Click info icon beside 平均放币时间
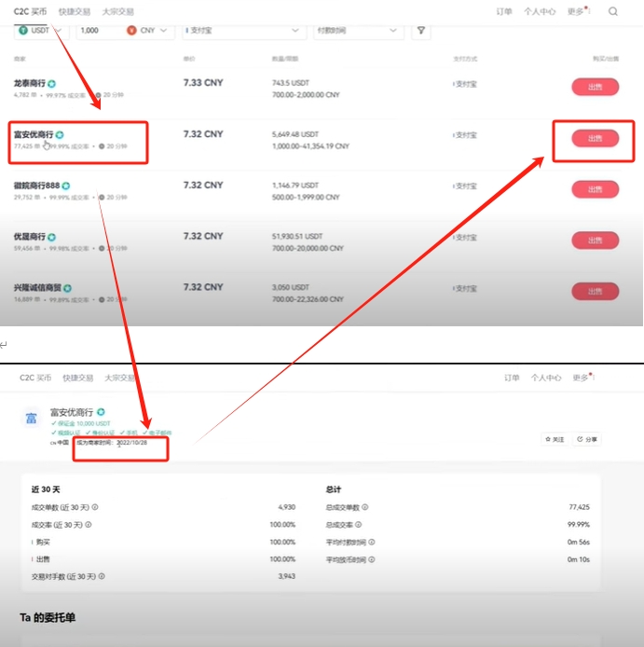 [372, 559]
